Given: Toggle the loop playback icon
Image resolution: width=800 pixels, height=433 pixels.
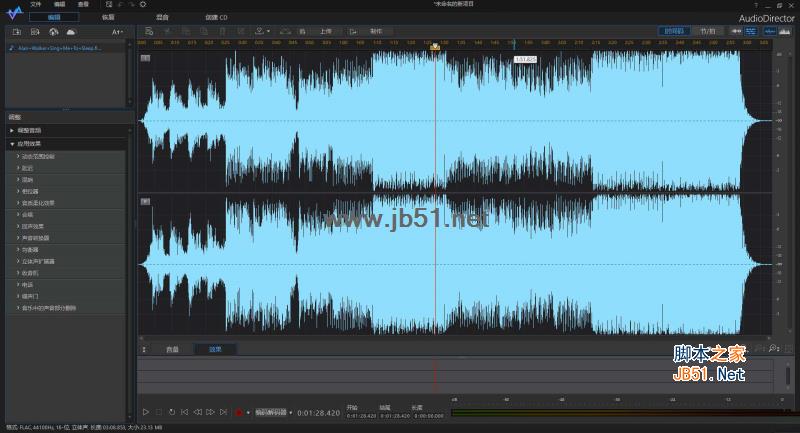Looking at the screenshot, I should pos(172,412).
